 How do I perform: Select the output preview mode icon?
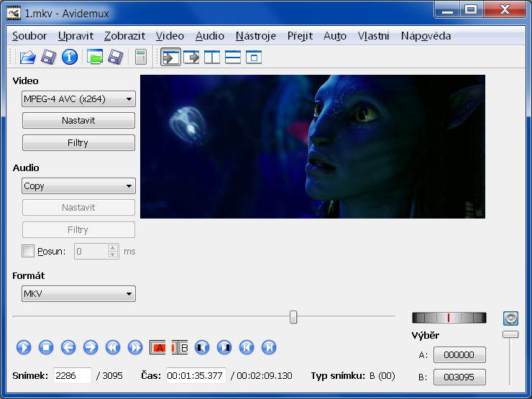click(191, 57)
